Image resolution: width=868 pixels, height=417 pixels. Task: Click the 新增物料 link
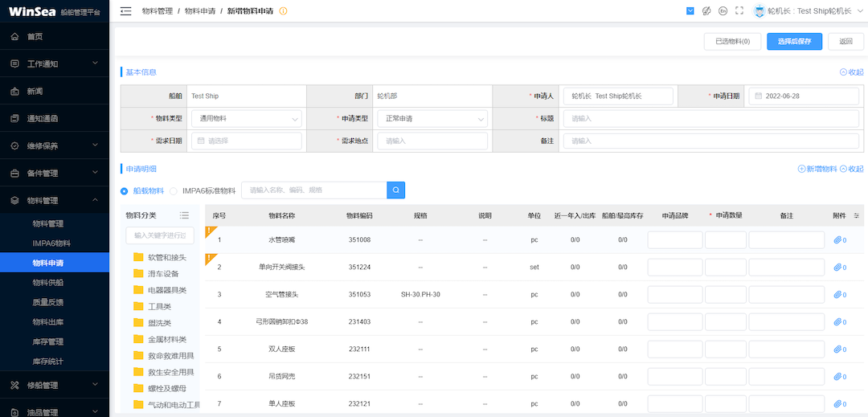coord(817,169)
